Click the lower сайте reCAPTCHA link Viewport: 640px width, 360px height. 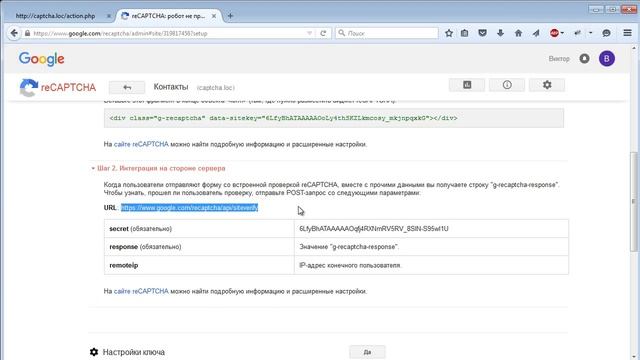141,291
